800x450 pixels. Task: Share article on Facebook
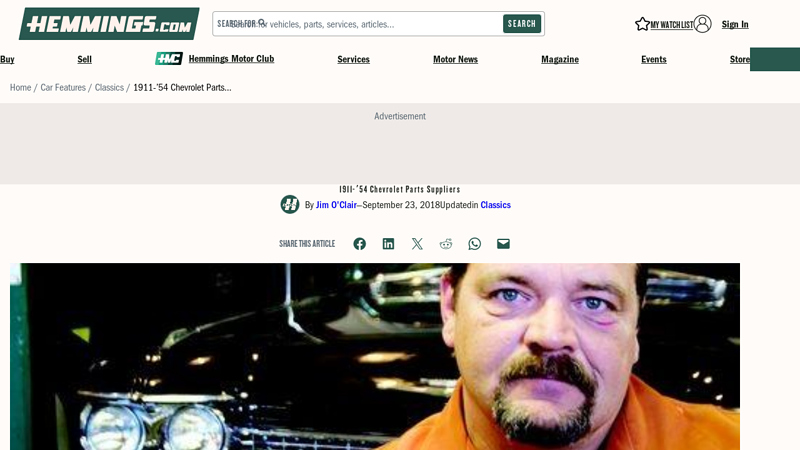[359, 244]
